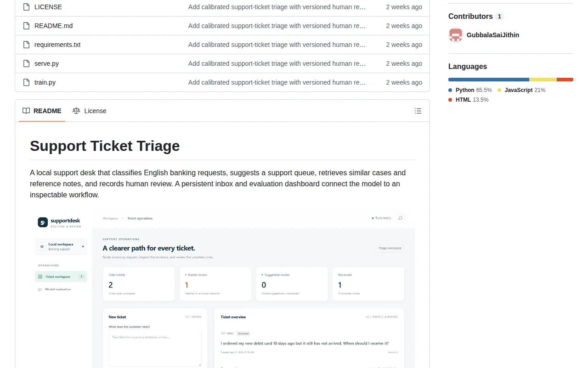Click the contributors count badge "1"

pyautogui.click(x=499, y=17)
